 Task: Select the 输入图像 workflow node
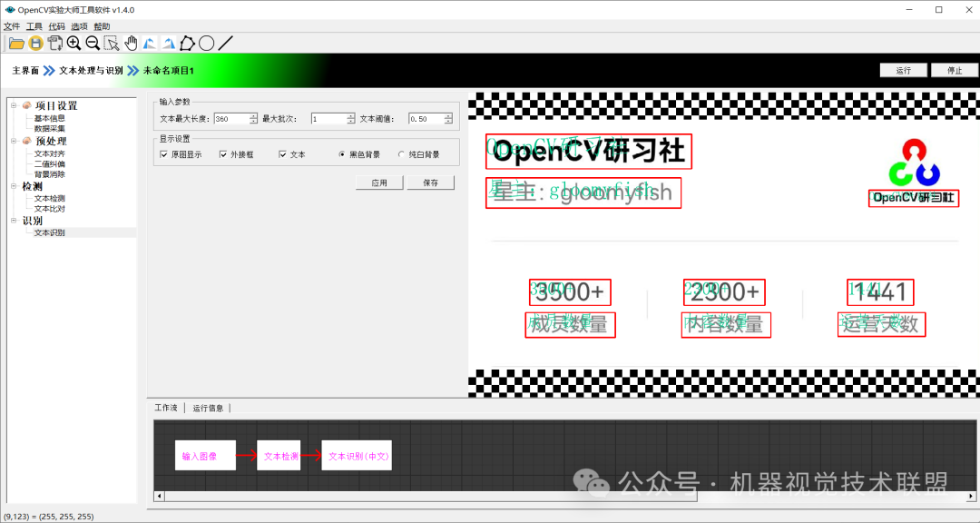205,456
